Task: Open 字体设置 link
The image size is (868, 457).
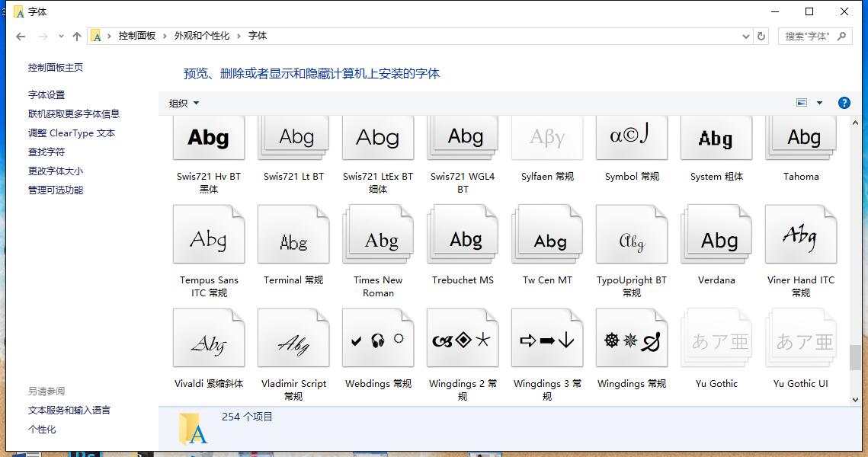Action: 46,95
